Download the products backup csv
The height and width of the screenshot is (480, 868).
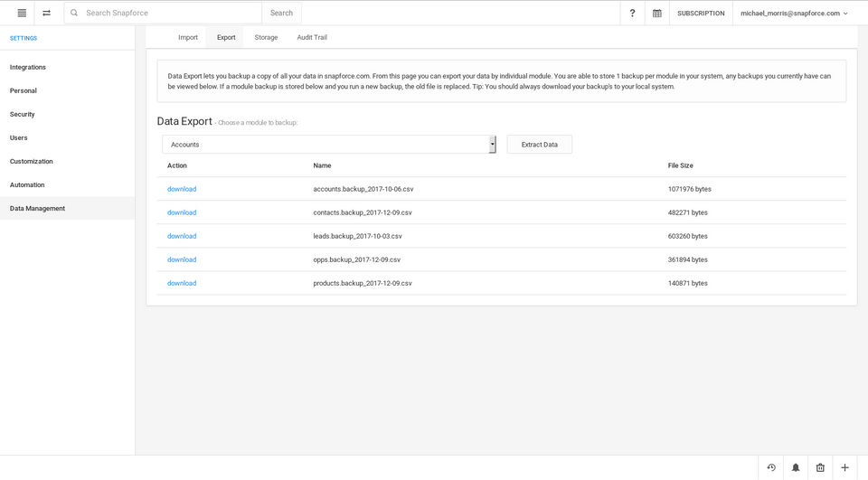tap(182, 283)
